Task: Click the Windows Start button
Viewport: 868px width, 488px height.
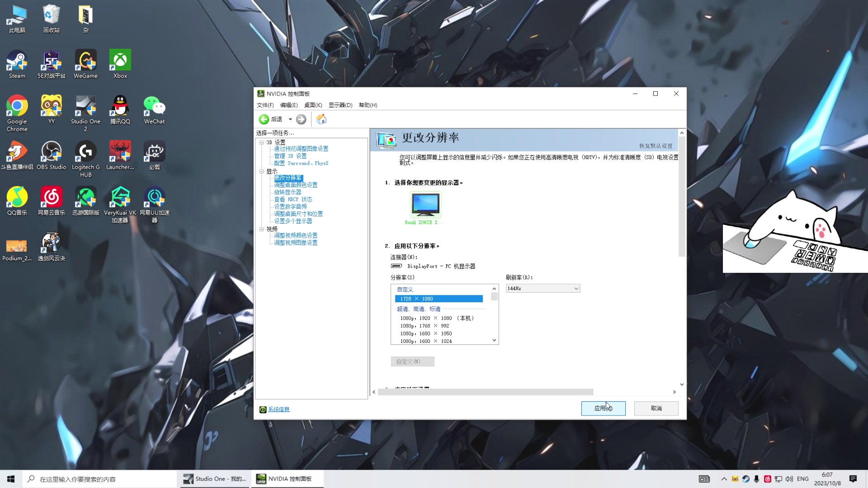Action: (x=11, y=479)
